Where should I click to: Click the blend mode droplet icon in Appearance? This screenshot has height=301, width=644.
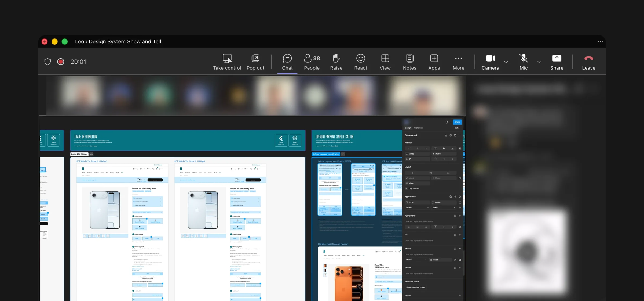click(460, 196)
